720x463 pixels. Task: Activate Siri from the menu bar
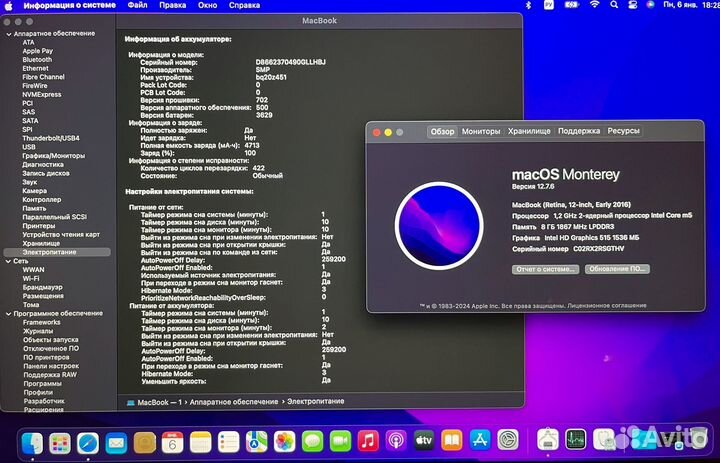650,5
